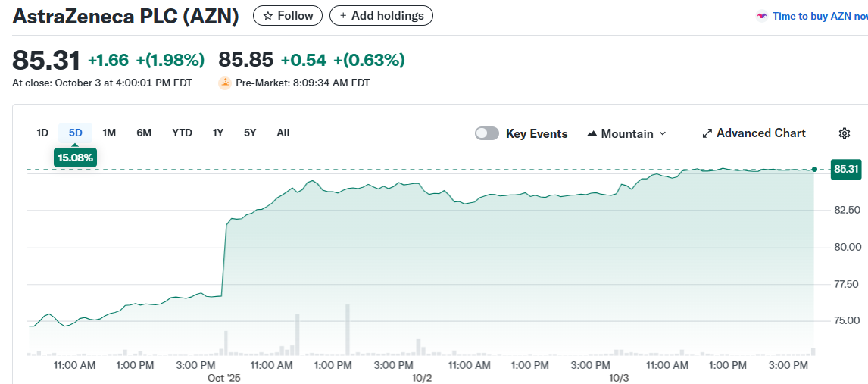Select the 1D time range tab

pyautogui.click(x=42, y=133)
